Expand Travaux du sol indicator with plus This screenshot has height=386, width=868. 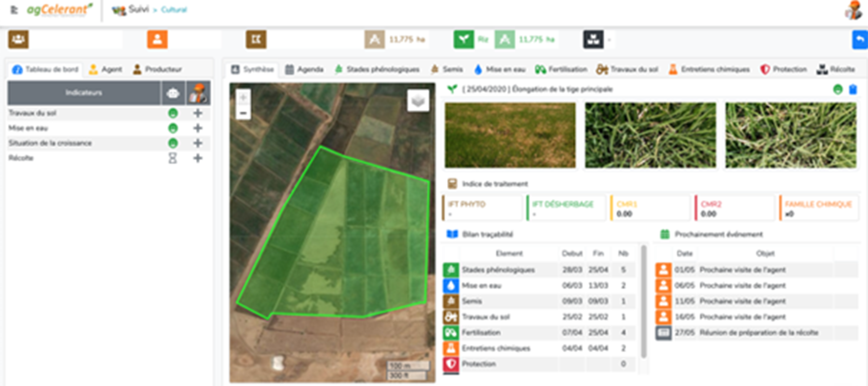(198, 113)
